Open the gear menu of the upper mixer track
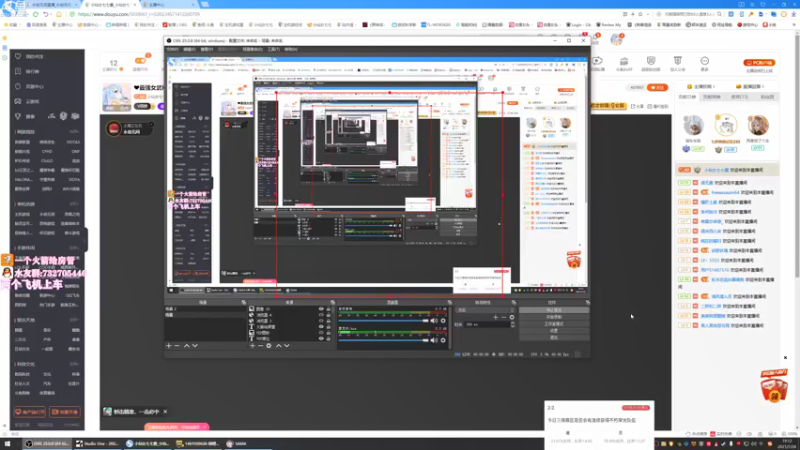 (x=443, y=321)
